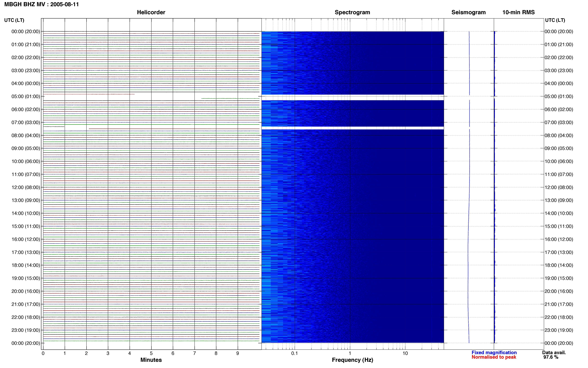Click the Seismogram panel heading
Image resolution: width=588 pixels, height=368 pixels.
click(x=468, y=12)
